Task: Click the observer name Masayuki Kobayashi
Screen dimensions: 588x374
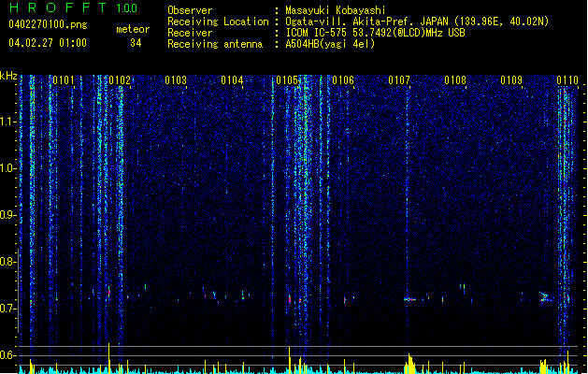Action: coord(336,10)
